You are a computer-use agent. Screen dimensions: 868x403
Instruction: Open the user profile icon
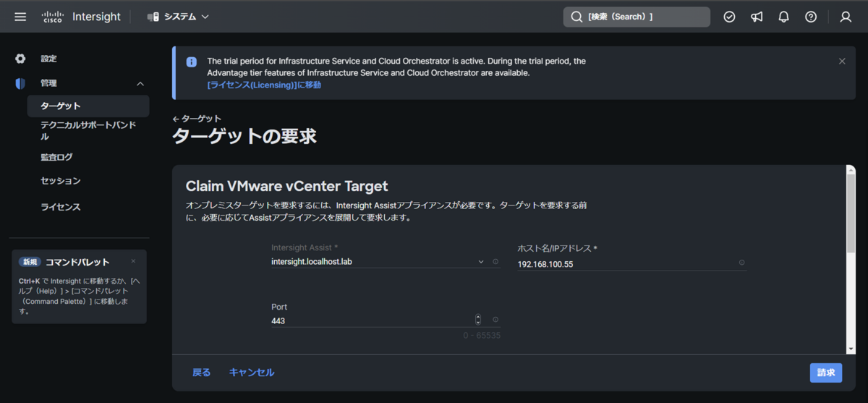click(x=846, y=17)
